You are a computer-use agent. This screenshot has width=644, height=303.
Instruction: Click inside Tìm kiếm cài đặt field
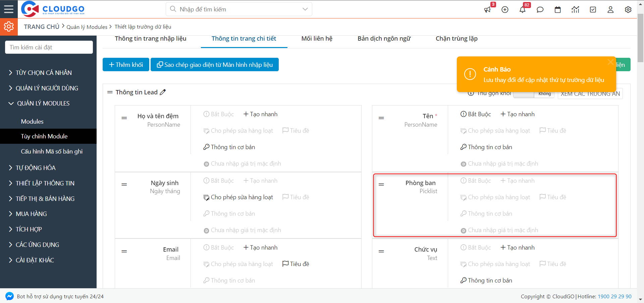[x=49, y=47]
